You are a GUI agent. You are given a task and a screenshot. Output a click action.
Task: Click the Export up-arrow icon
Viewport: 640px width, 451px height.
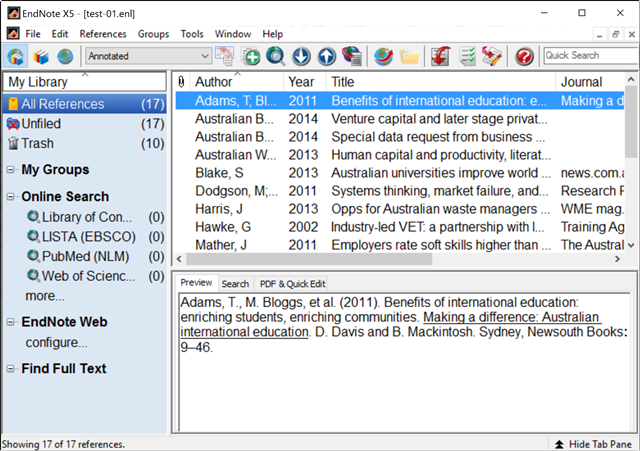tap(327, 56)
